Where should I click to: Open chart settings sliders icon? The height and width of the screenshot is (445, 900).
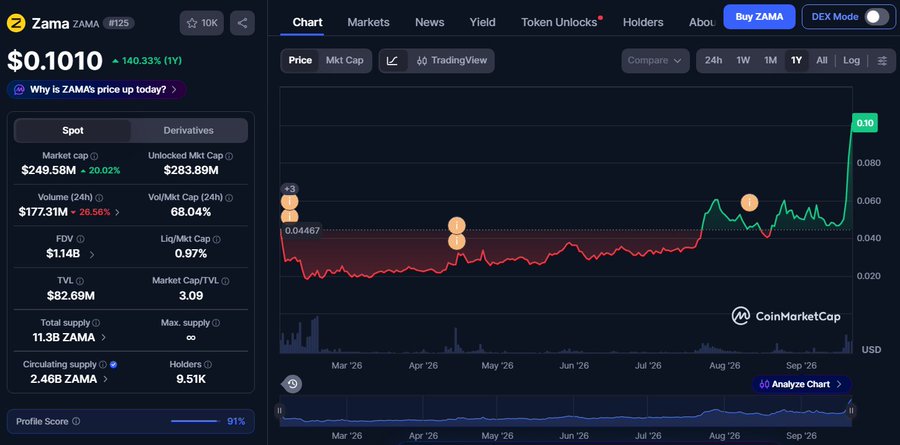coord(883,60)
